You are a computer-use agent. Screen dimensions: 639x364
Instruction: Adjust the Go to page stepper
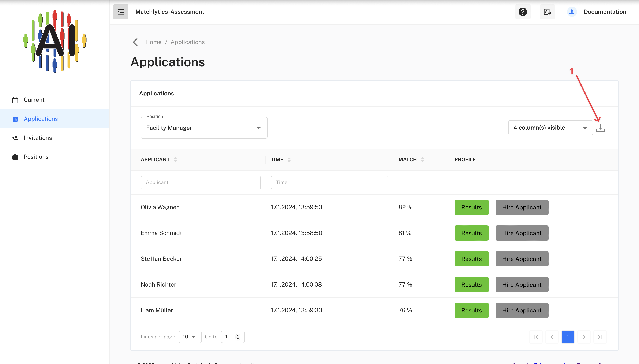pos(238,337)
